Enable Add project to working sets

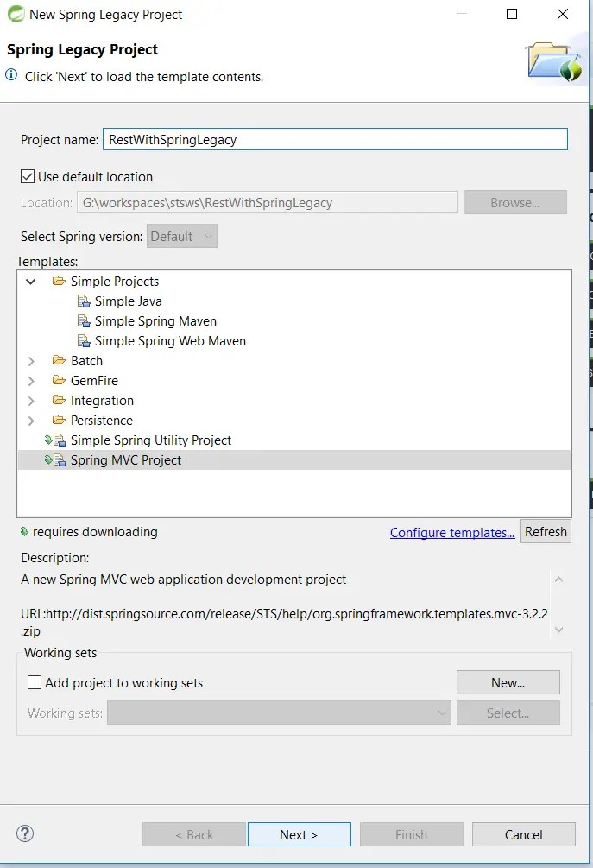(35, 682)
